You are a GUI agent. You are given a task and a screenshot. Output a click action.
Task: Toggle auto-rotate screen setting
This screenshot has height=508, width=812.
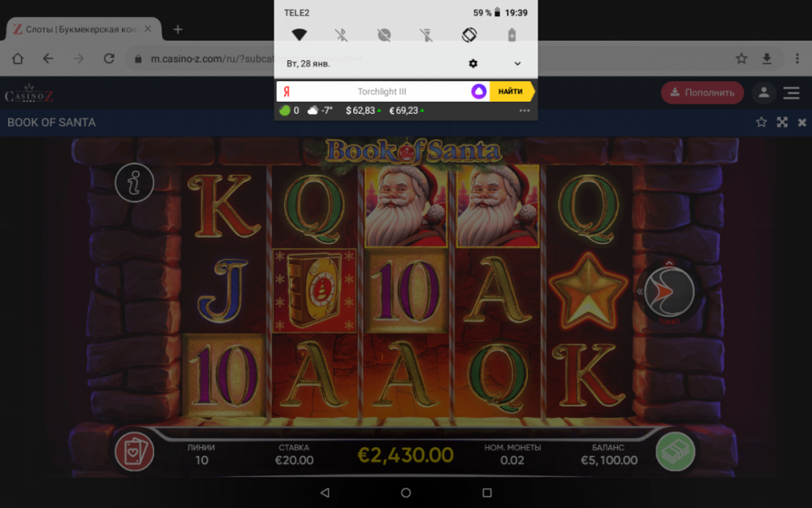click(x=469, y=35)
